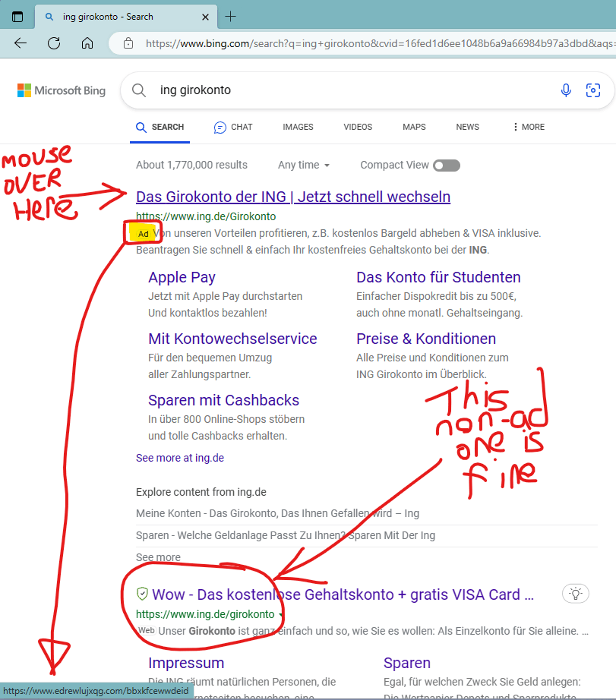Click the search magnifier icon in box
The height and width of the screenshot is (700, 616).
(x=139, y=90)
